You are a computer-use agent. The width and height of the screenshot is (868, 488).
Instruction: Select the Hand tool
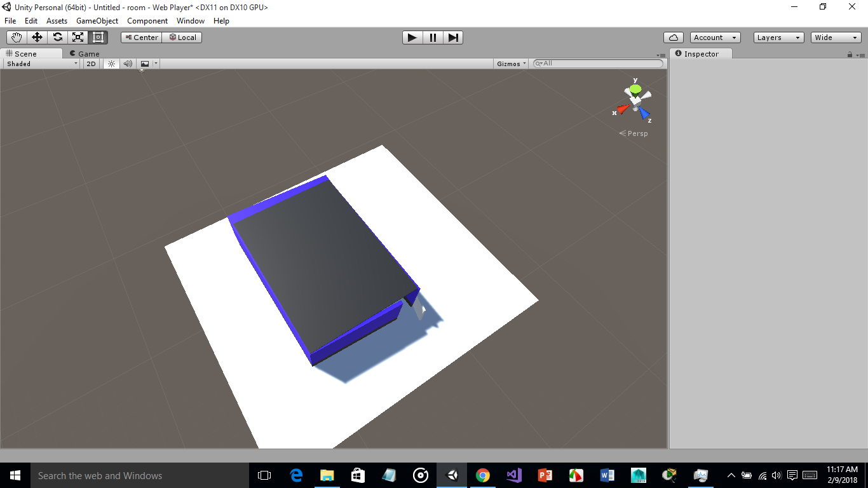16,37
